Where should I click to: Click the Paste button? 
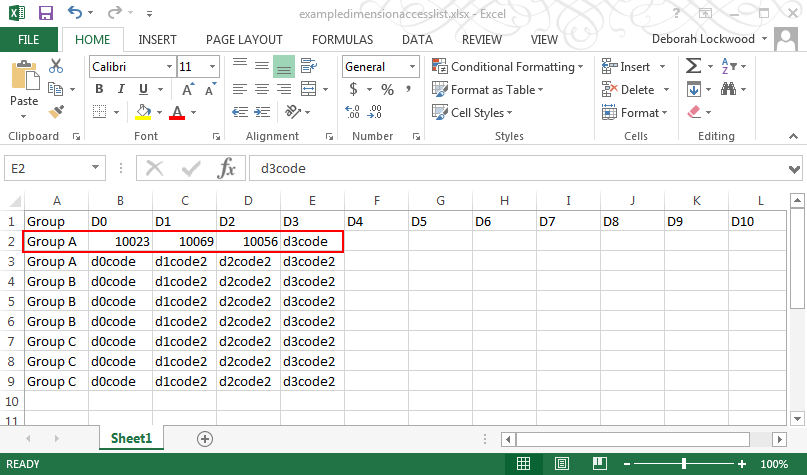click(x=24, y=88)
